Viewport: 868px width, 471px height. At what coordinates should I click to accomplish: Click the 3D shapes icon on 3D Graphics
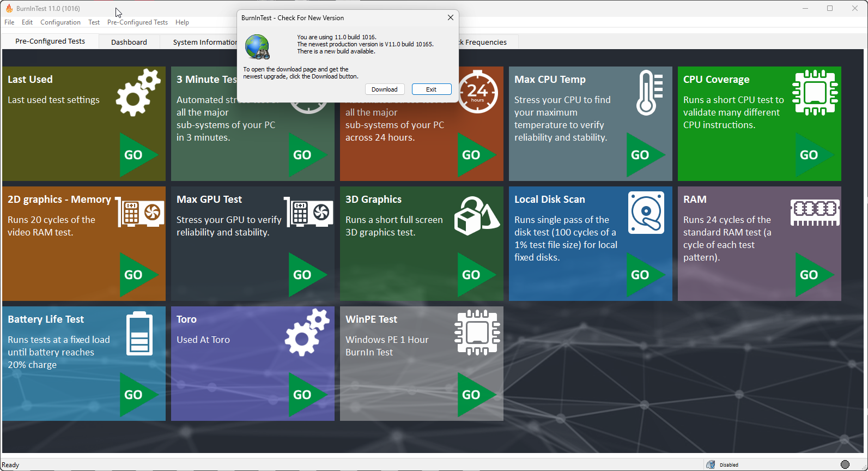[x=477, y=216]
